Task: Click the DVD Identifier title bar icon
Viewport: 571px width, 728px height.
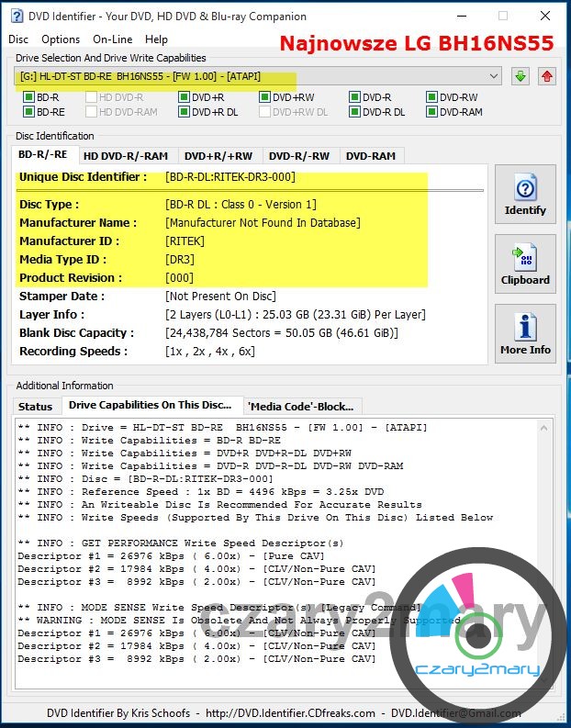Action: [x=15, y=16]
